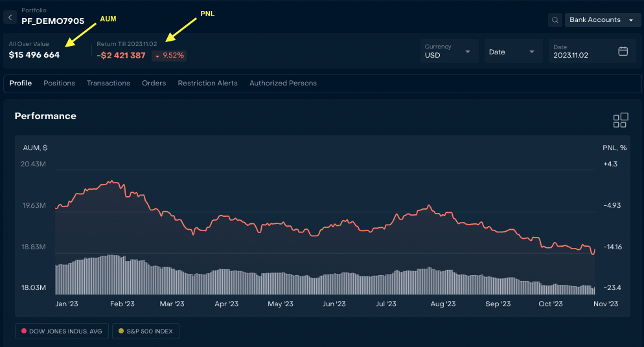644x347 pixels.
Task: Open the Transactions tab
Action: pos(108,84)
